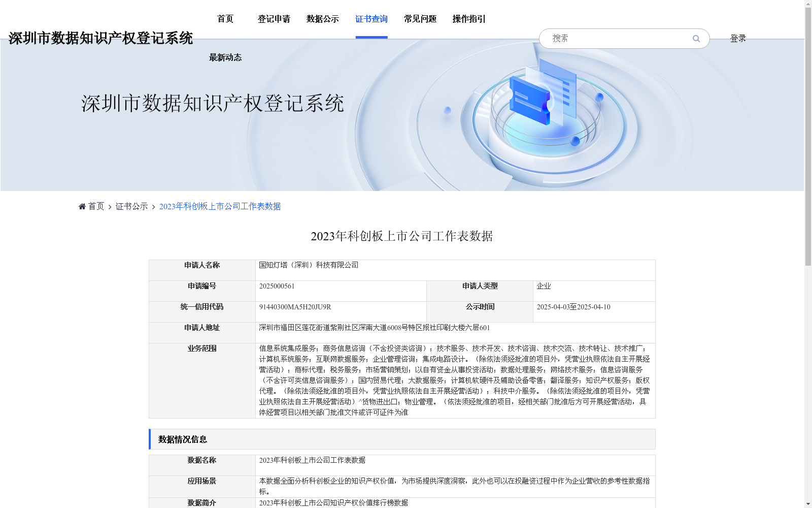Click the 数据情况信息 section header
This screenshot has height=508, width=812.
click(402, 439)
